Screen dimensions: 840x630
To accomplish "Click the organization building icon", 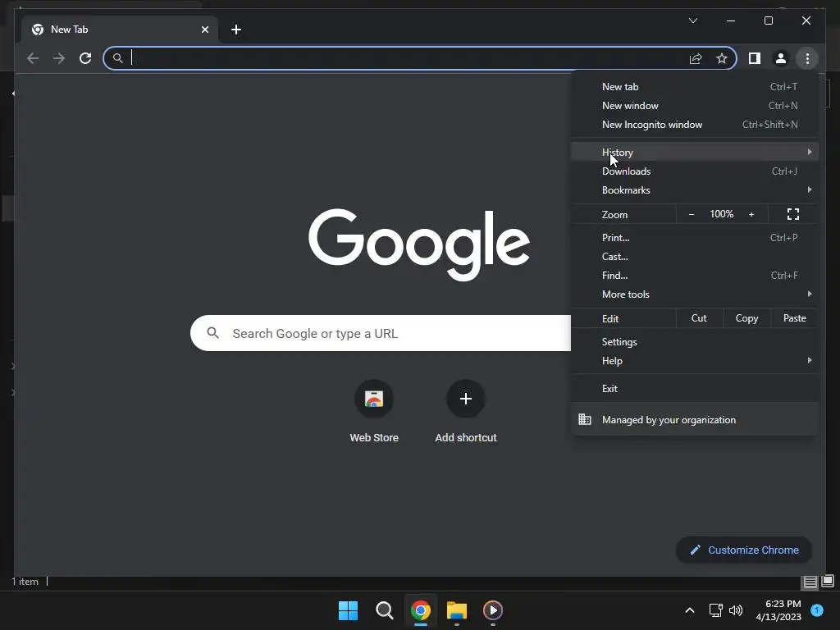I will coord(584,419).
